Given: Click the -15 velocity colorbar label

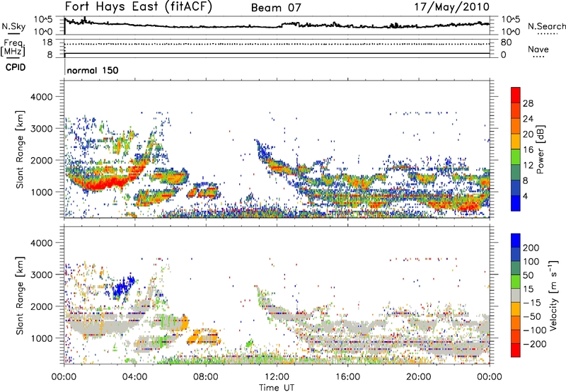Looking at the screenshot, I should click(531, 303).
